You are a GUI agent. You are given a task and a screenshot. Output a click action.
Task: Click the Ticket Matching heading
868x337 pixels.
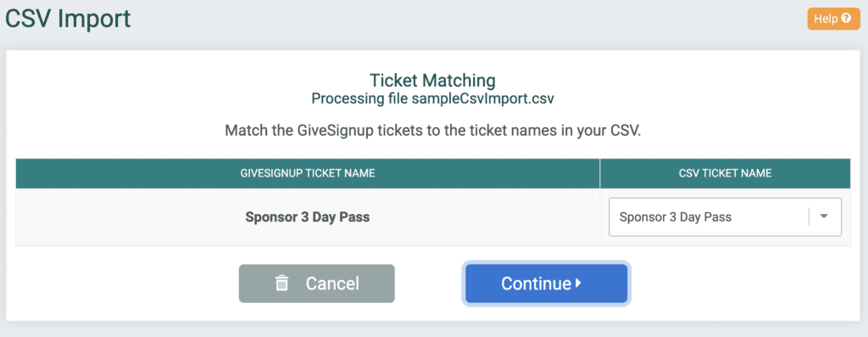[x=432, y=81]
